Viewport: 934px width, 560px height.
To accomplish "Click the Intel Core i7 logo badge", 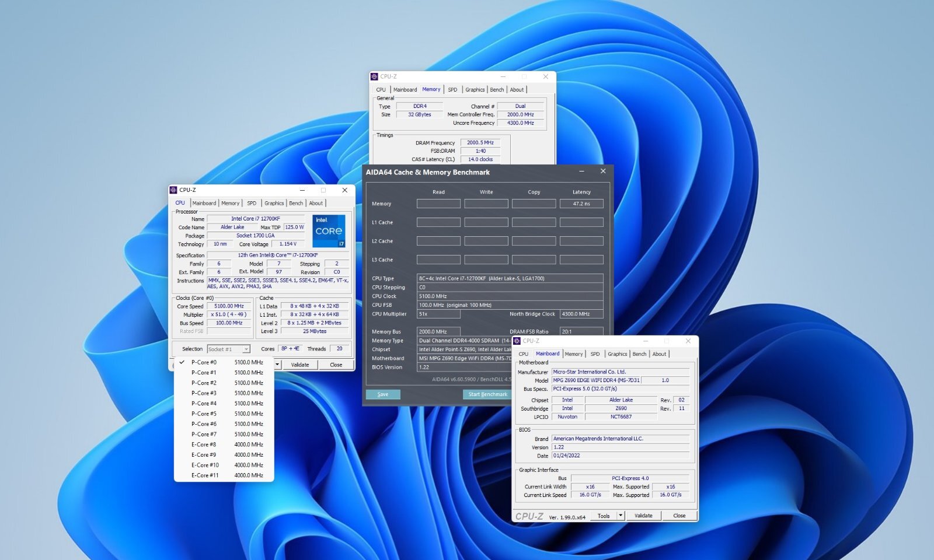I will [329, 230].
